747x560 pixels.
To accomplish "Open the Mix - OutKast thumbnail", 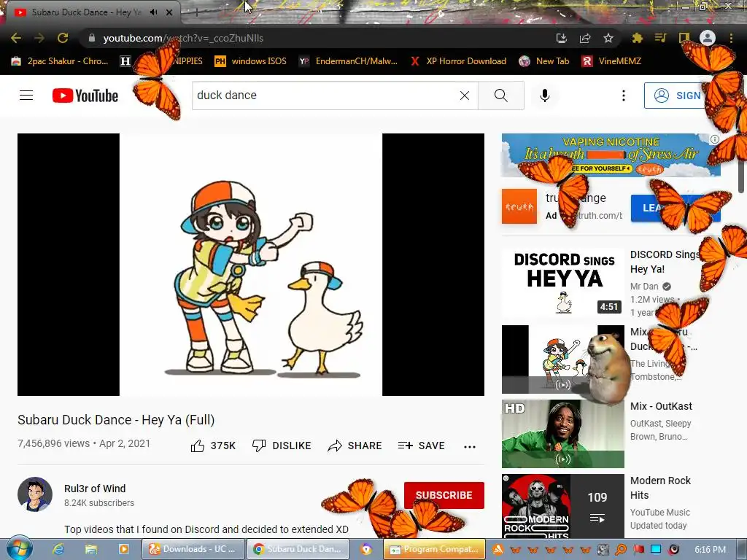I will (562, 433).
